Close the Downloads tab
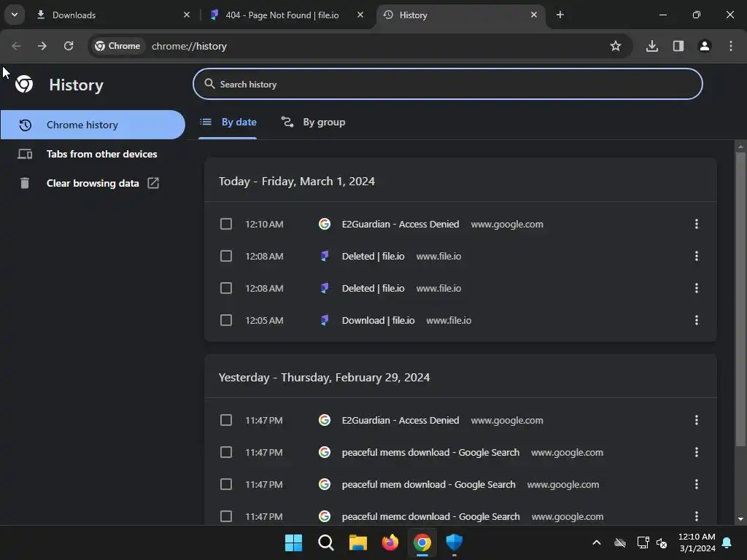 pyautogui.click(x=187, y=15)
